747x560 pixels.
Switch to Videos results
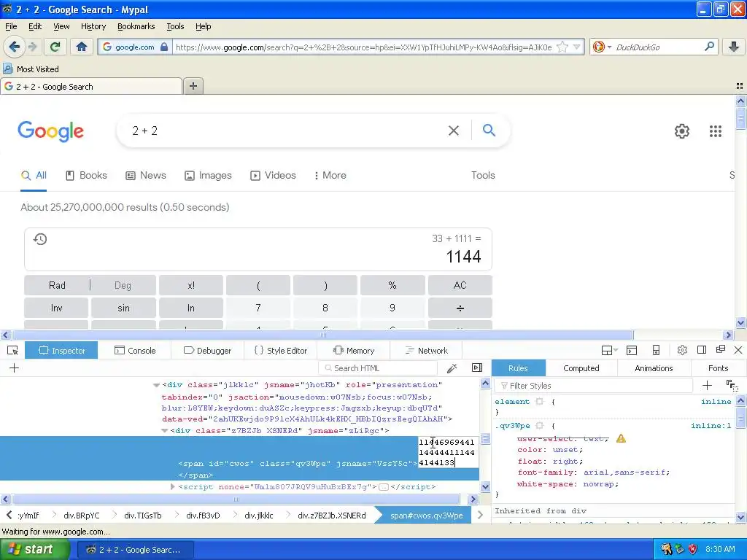tap(273, 175)
